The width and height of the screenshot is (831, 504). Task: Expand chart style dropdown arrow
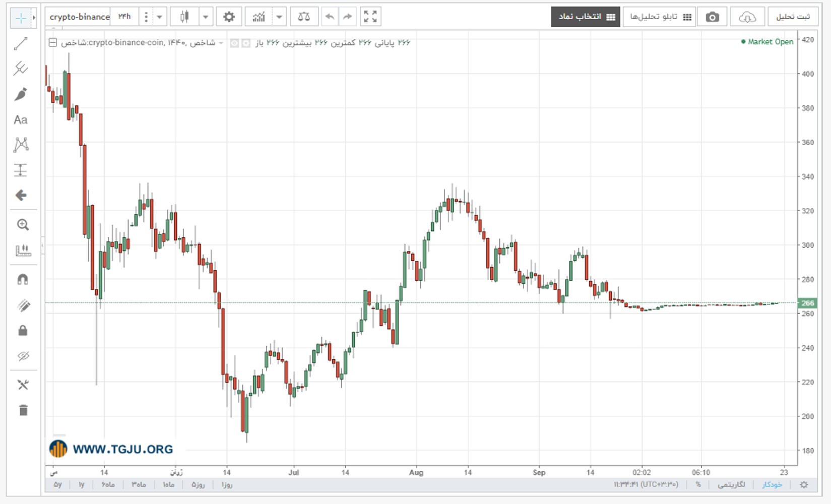[x=206, y=17]
